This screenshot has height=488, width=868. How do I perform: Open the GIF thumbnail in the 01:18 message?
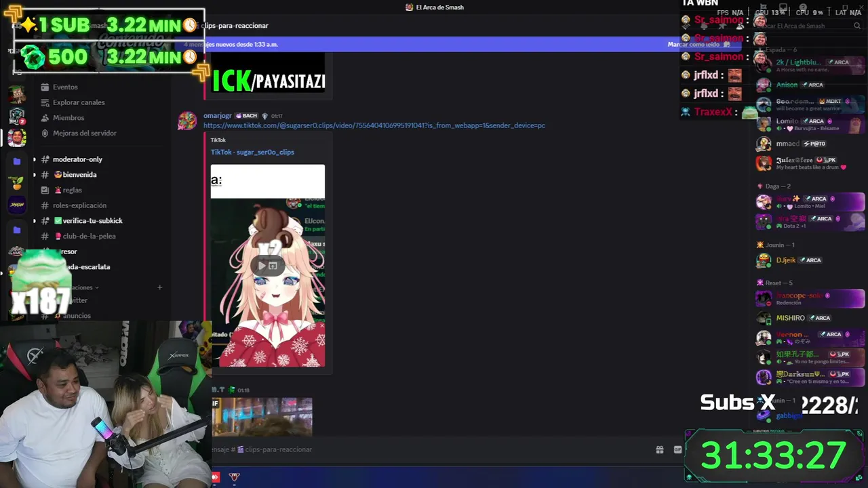(x=262, y=417)
